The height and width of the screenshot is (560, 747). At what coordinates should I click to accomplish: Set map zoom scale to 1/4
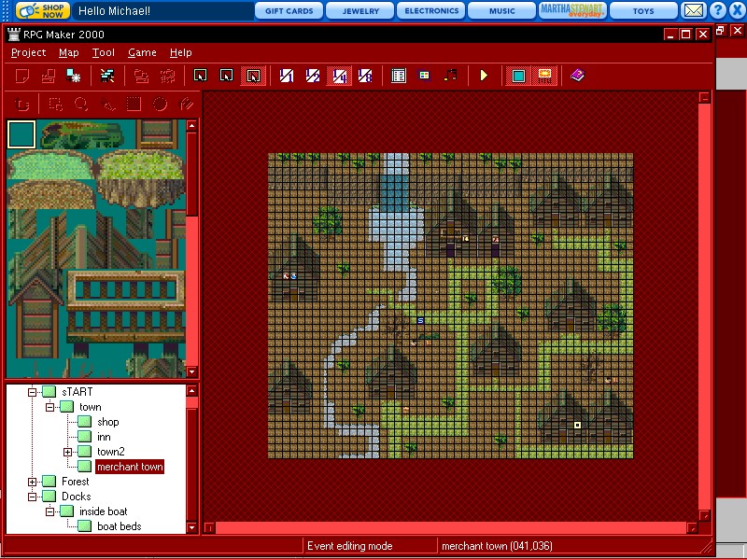(339, 76)
